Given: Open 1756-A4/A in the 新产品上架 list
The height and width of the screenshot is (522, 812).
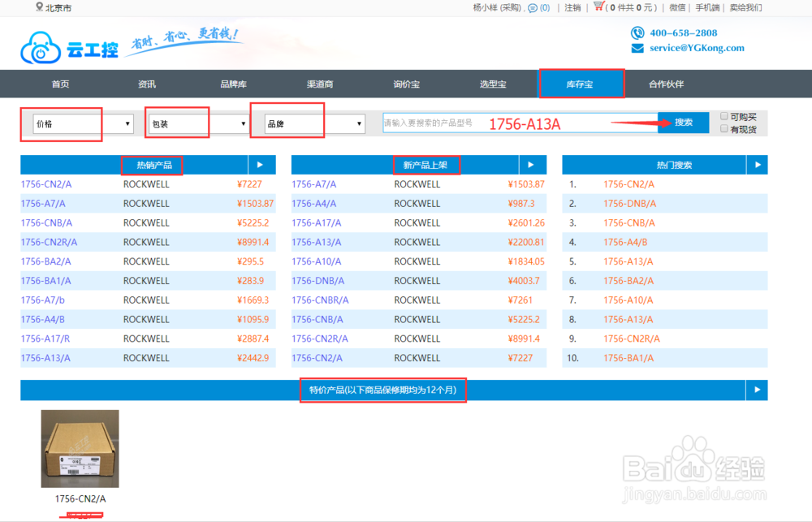Looking at the screenshot, I should [x=313, y=204].
